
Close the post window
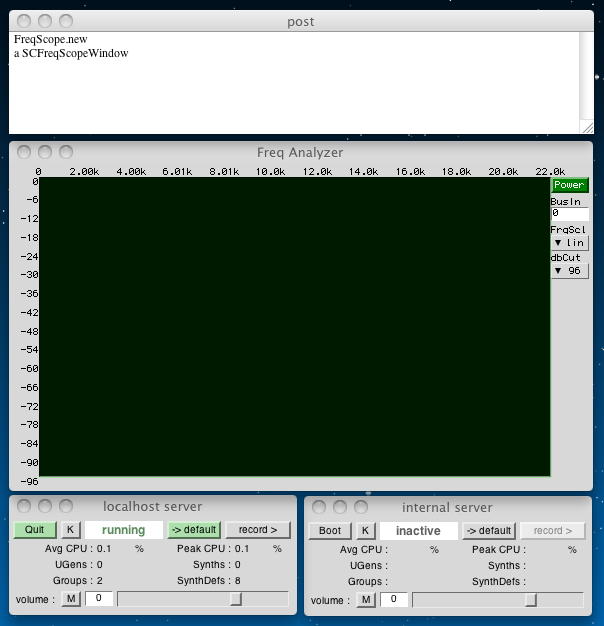(24, 21)
